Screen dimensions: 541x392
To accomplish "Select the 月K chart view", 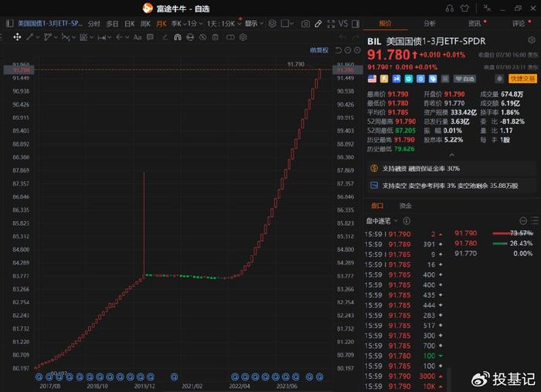I will point(161,23).
